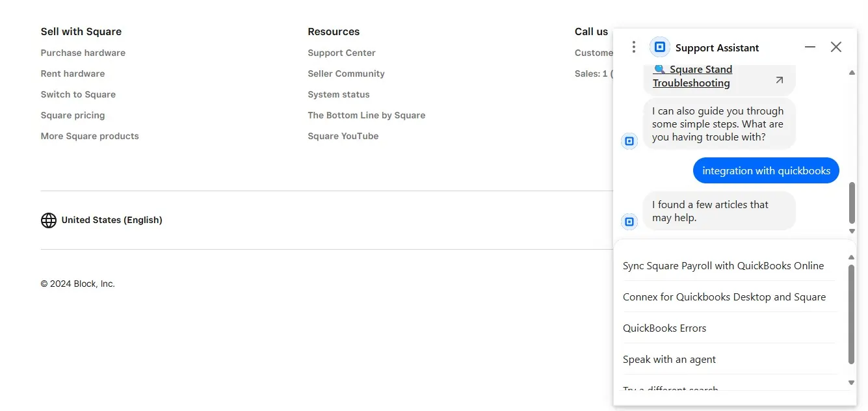Viewport: 868px width, 411px height.
Task: Change region via United States (English)
Action: click(112, 220)
